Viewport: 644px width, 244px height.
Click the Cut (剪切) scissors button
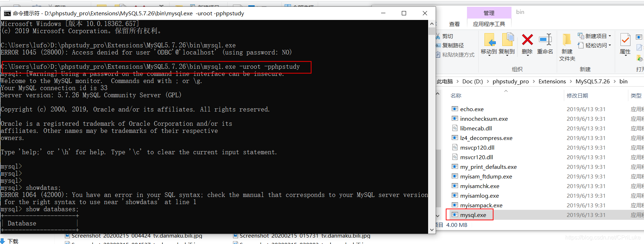click(445, 36)
